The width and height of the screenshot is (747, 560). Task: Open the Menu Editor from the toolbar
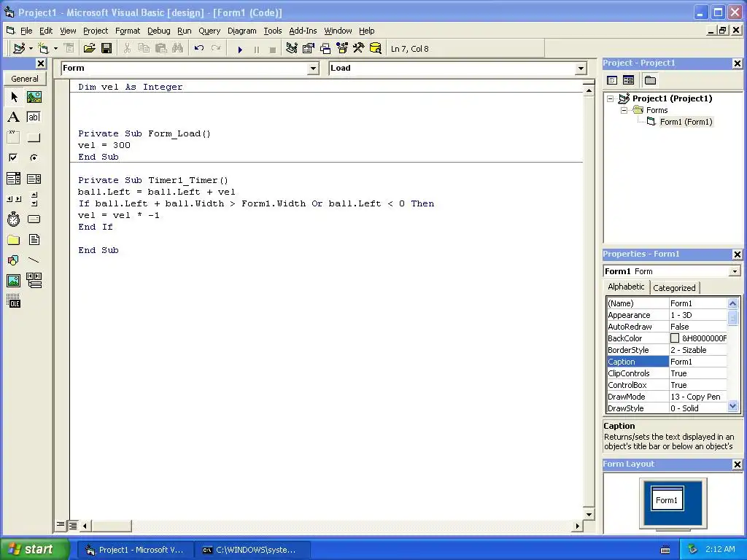(x=69, y=49)
